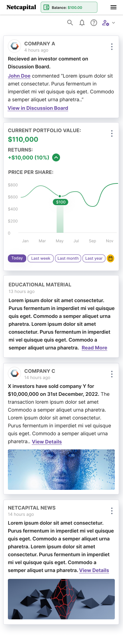Open the hamburger menu

(x=113, y=7)
